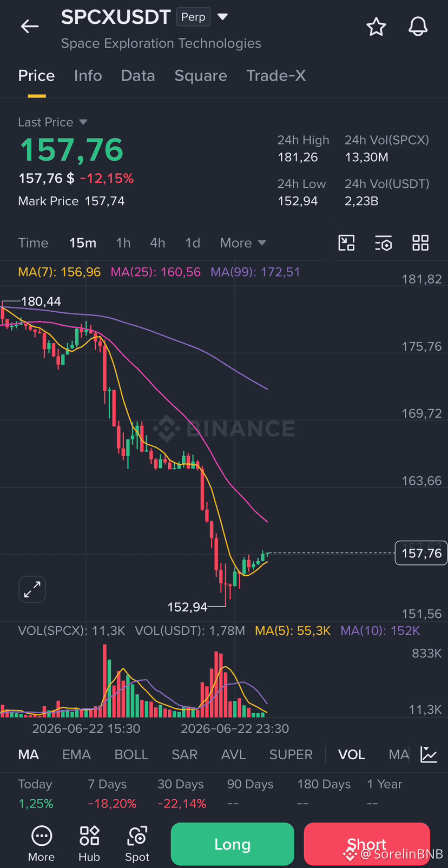Tap the Long button
This screenshot has width=448, height=868.
tap(233, 844)
